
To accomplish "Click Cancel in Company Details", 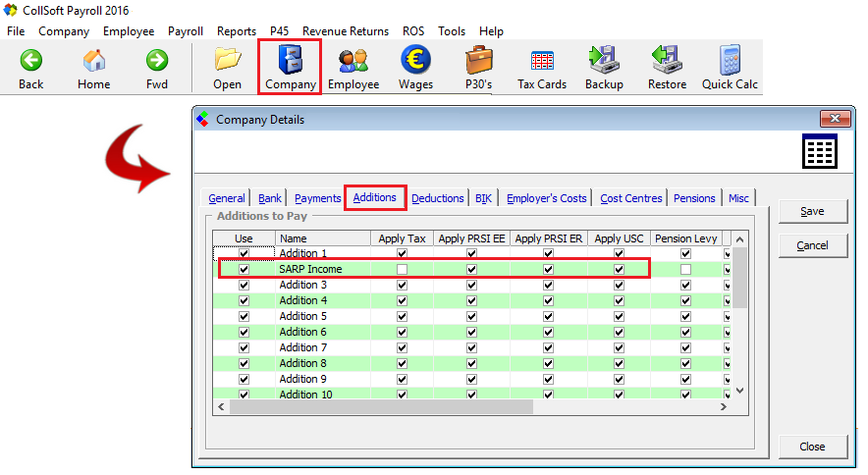I will tap(812, 245).
